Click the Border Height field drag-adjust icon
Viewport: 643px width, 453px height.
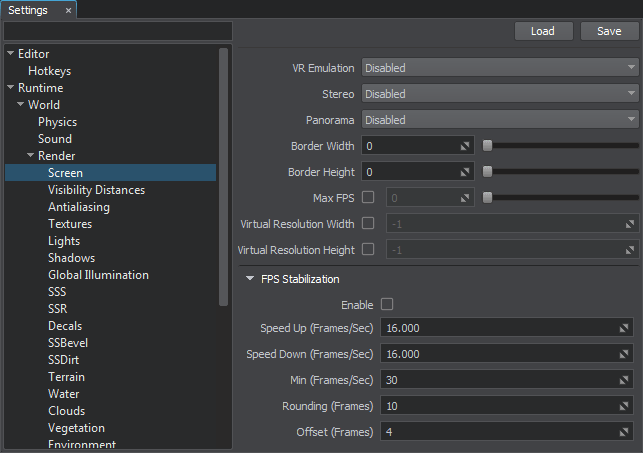click(x=465, y=172)
